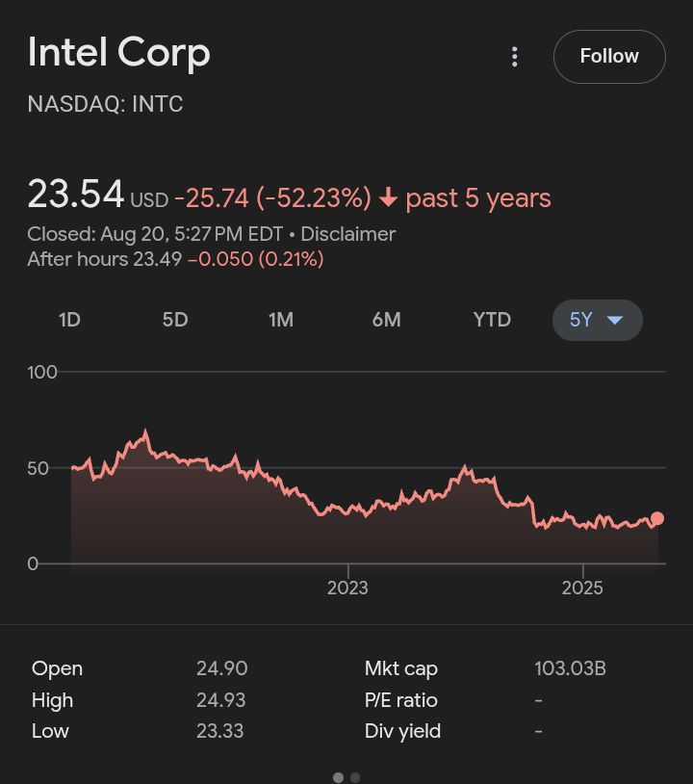Open the Disclaimer link
693x784 pixels.
[x=348, y=234]
